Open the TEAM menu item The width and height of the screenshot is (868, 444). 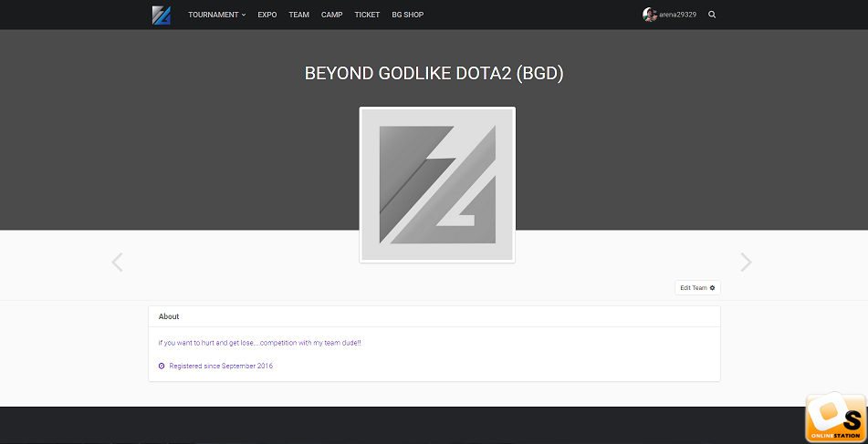coord(299,15)
